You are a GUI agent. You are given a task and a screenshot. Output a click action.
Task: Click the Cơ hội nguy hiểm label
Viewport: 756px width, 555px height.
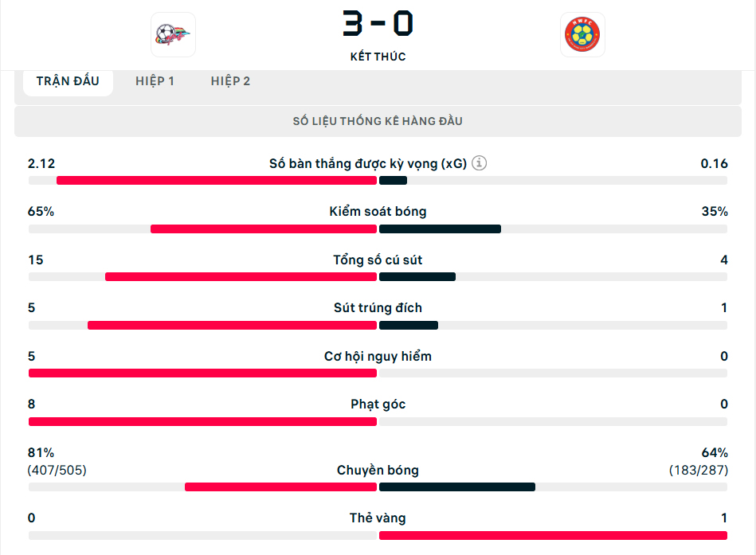tap(378, 356)
